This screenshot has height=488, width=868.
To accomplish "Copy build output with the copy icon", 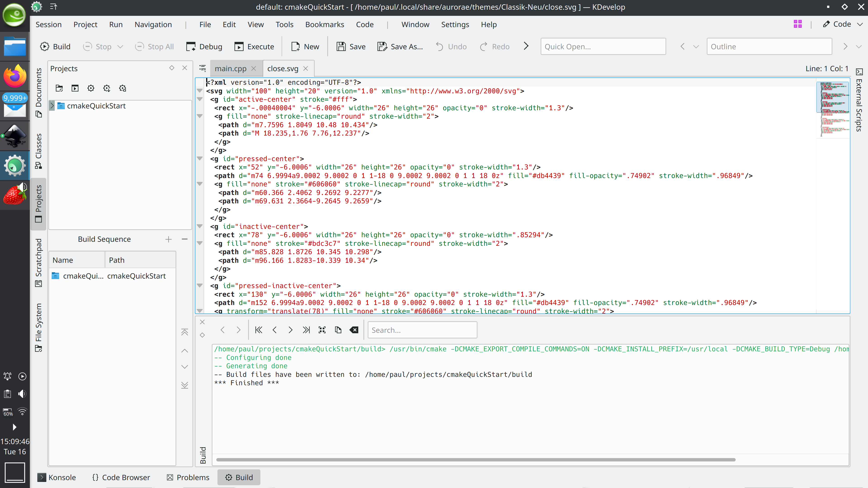I will 338,330.
